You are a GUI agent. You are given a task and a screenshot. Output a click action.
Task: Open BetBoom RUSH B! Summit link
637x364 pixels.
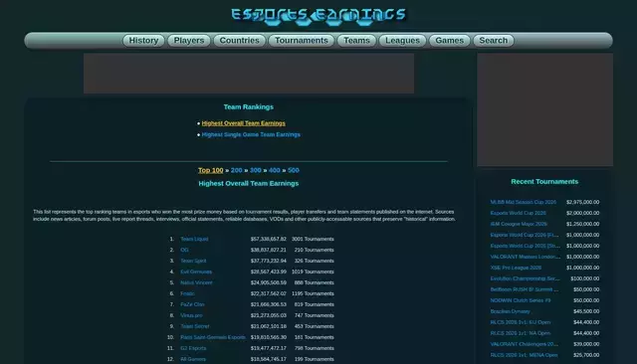click(x=525, y=289)
